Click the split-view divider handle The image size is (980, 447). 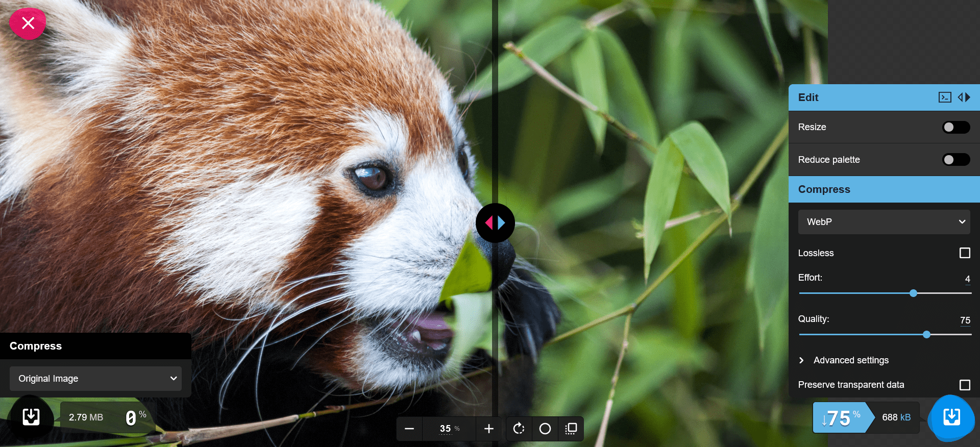coord(495,223)
